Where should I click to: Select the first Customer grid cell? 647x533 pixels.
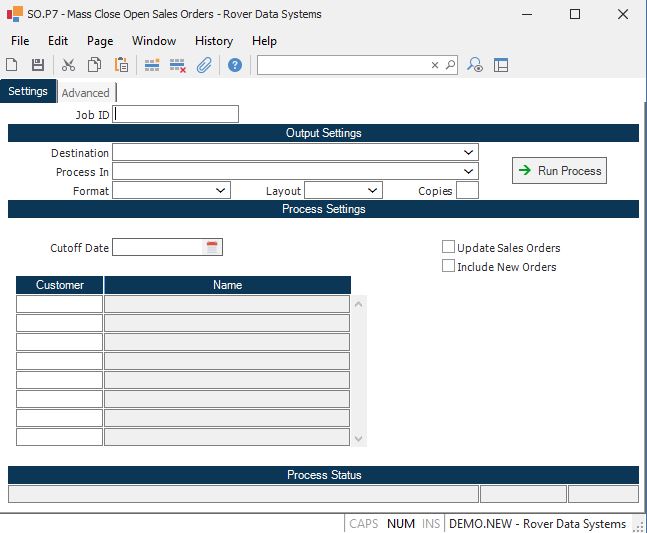click(x=60, y=304)
